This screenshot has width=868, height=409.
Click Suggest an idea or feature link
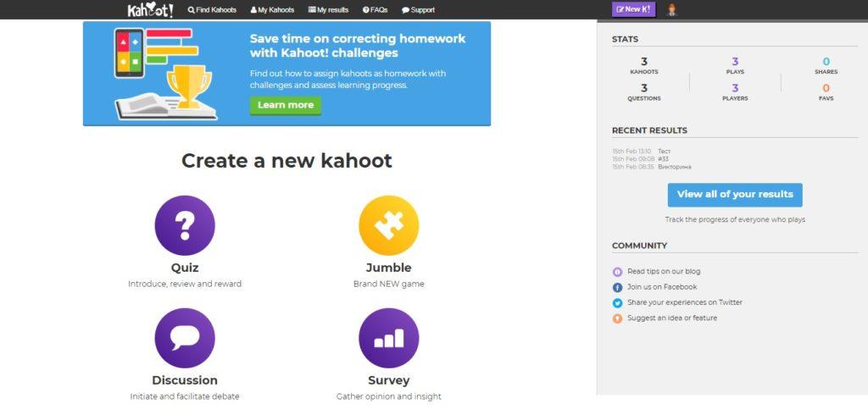pos(672,318)
